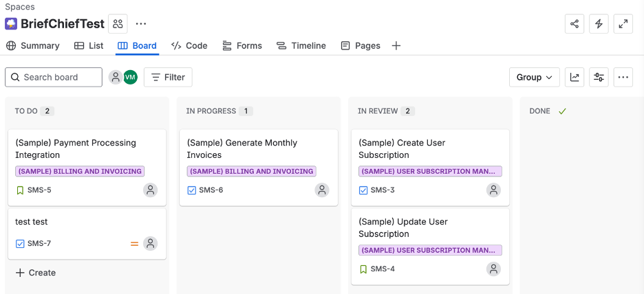Open the Billing and Invoicing label on SMS-6

pos(252,172)
